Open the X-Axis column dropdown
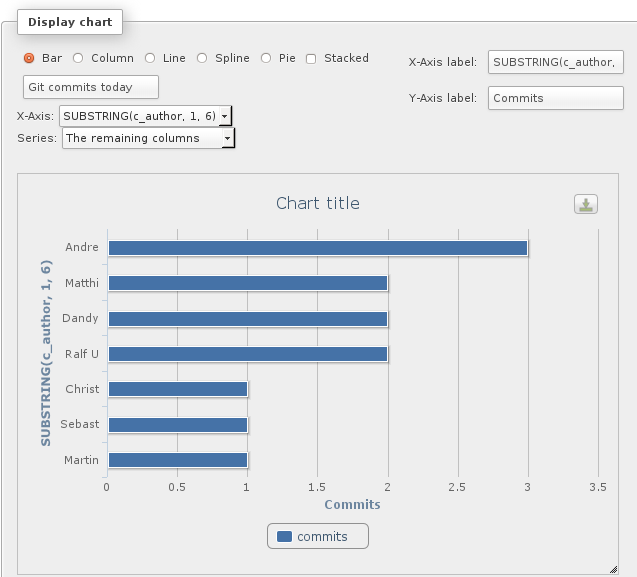This screenshot has height=577, width=637. pos(145,116)
